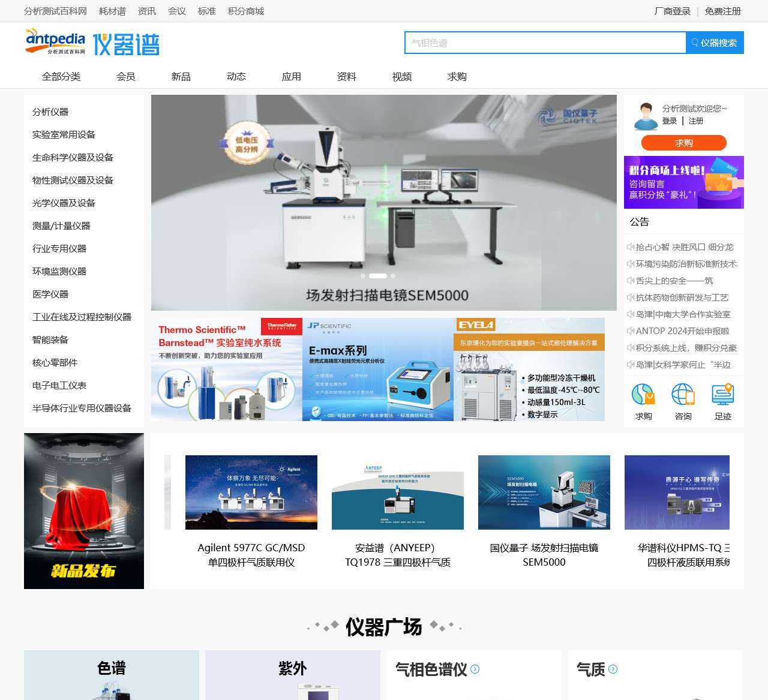Open the 色谱 category card
This screenshot has width=768, height=700.
point(112,675)
